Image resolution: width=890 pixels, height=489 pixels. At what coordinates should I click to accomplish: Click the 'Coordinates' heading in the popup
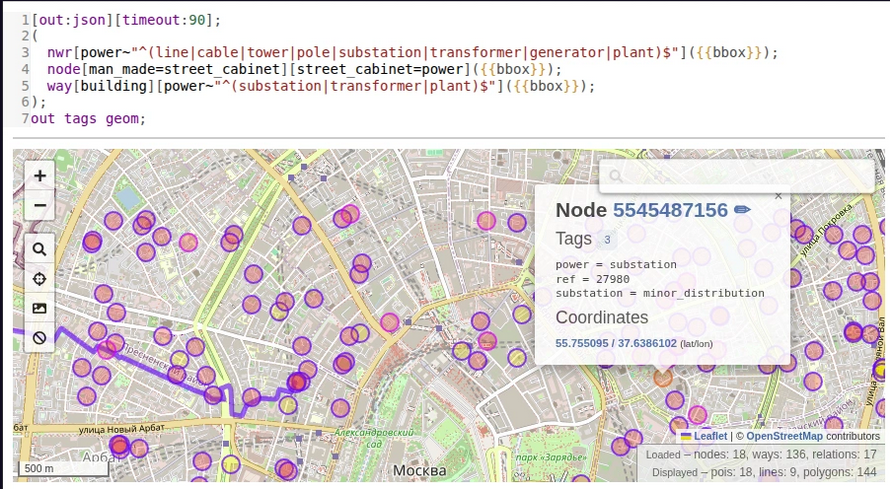pos(602,317)
